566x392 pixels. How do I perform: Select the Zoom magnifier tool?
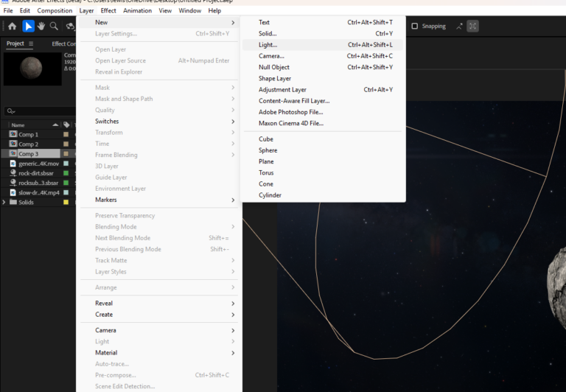(x=54, y=26)
